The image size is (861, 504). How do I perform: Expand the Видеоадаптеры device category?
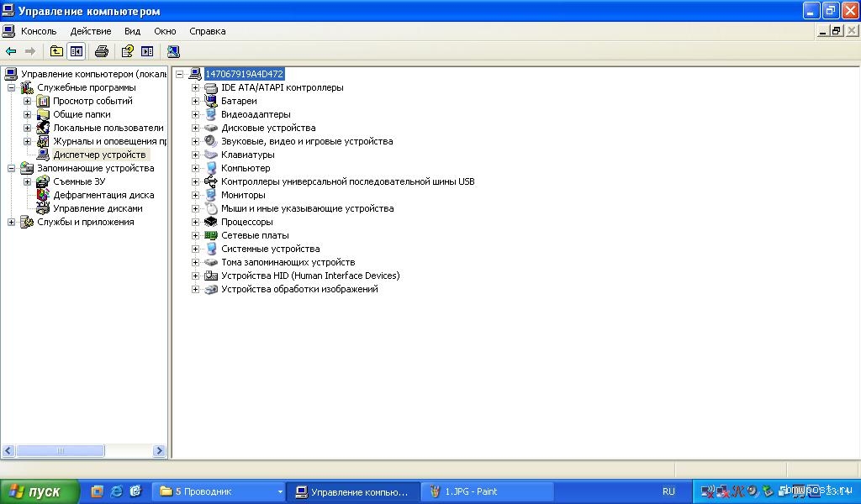(x=195, y=114)
